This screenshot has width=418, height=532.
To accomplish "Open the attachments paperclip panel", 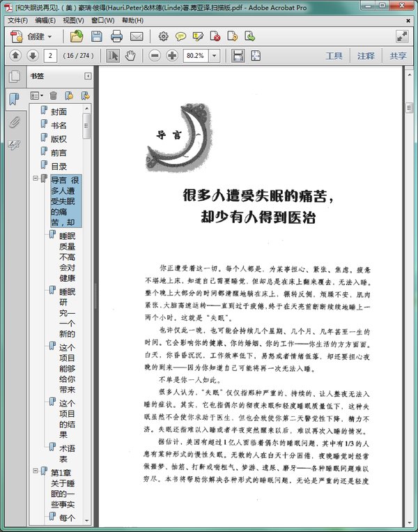I will [14, 122].
